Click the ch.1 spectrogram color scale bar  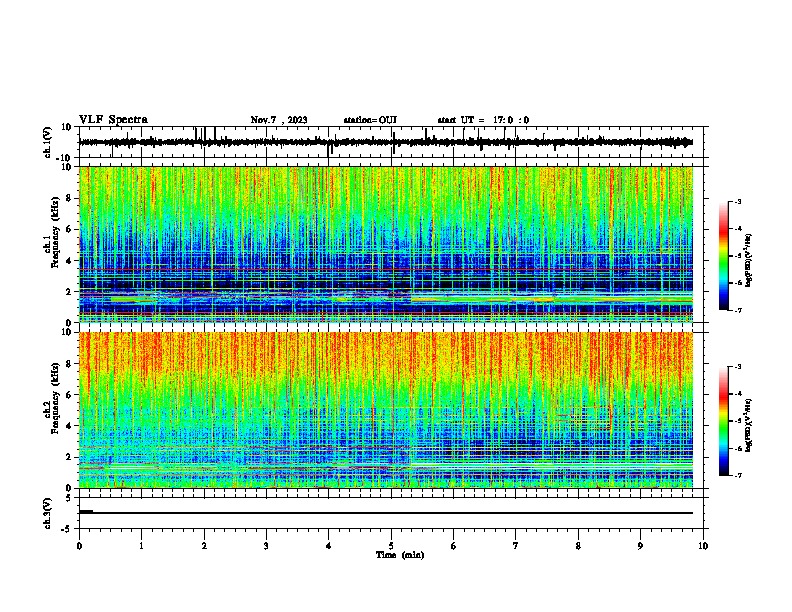coord(724,256)
